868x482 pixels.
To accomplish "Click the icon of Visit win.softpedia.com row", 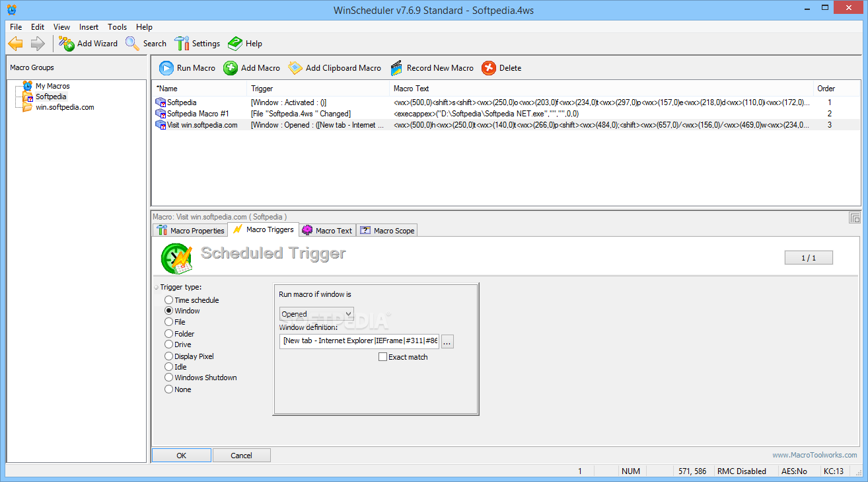I will [x=161, y=125].
